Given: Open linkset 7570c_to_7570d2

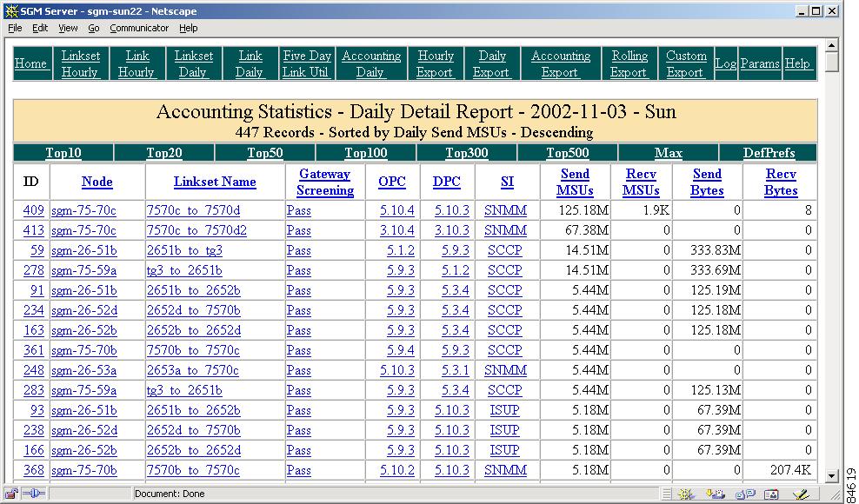Looking at the screenshot, I should [x=196, y=230].
